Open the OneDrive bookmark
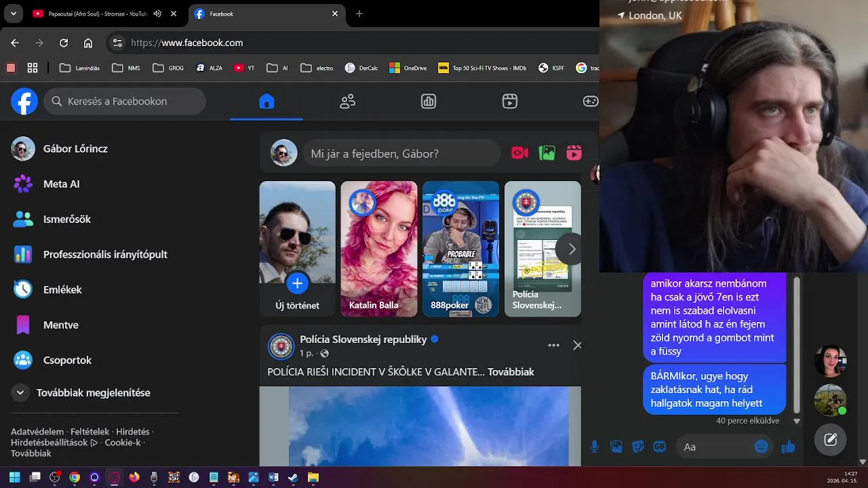The image size is (868, 488). [x=408, y=68]
